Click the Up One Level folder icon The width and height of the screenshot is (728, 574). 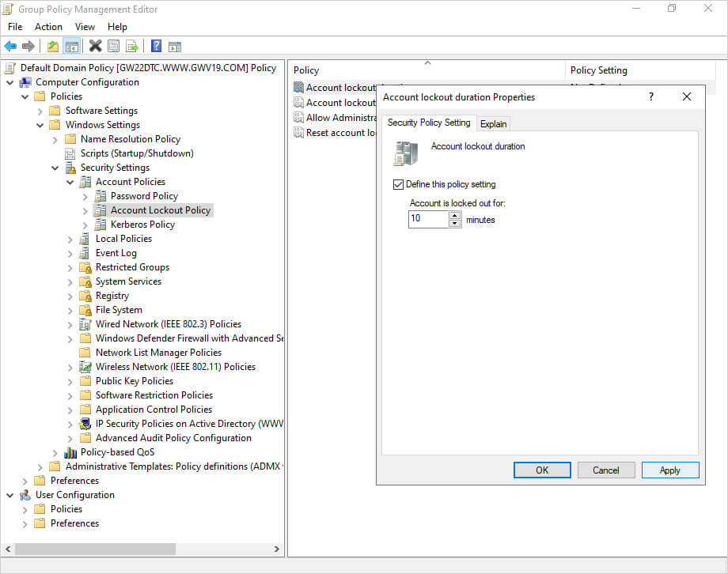pyautogui.click(x=52, y=47)
